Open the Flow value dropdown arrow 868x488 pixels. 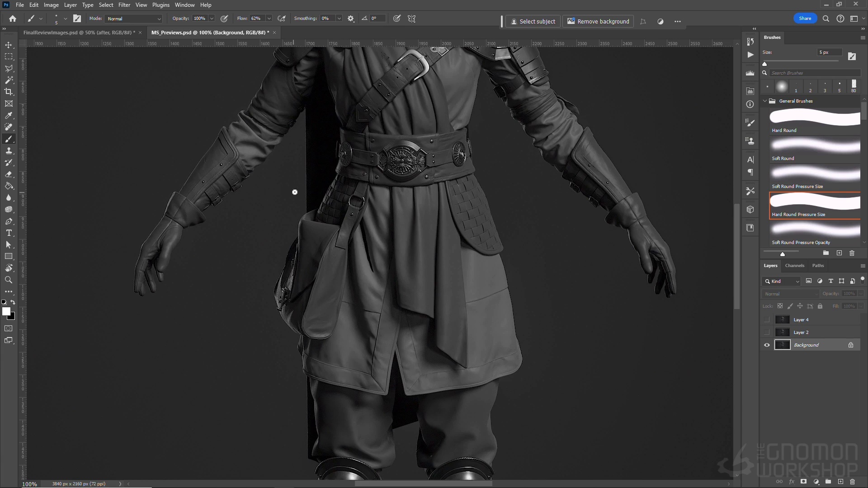269,19
